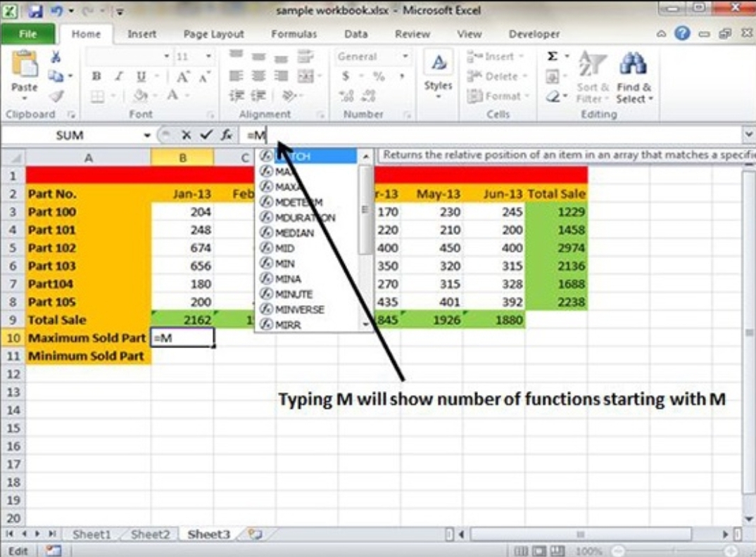Viewport: 756px width, 557px height.
Task: Confirm formula entry with checkmark
Action: coord(206,135)
